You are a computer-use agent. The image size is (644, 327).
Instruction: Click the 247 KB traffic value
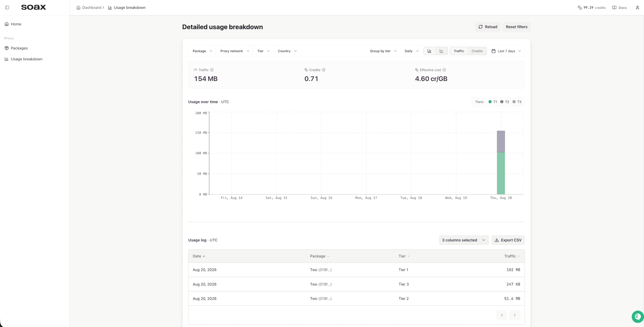click(513, 284)
